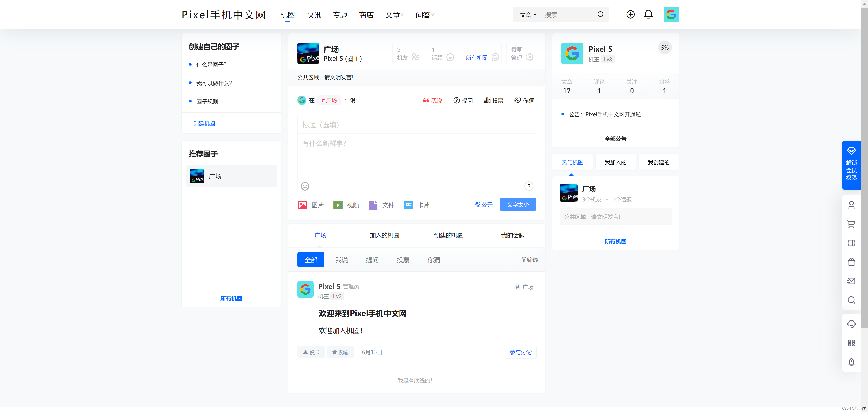Open the emoji smiley picker
This screenshot has width=868, height=412.
point(305,186)
